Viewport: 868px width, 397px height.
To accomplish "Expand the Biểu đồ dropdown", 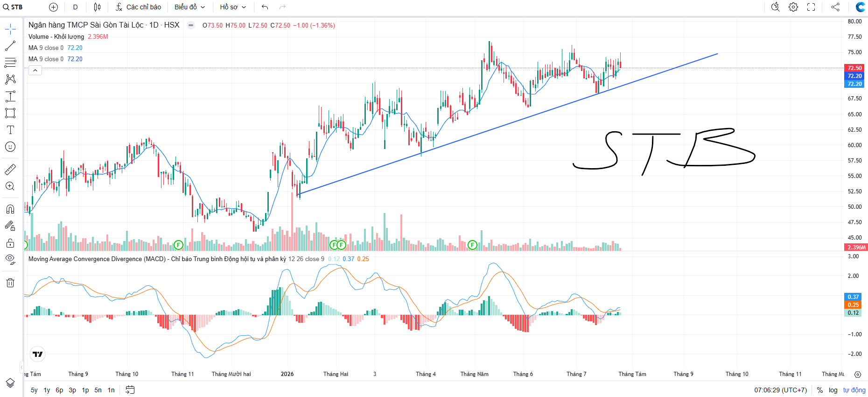I will pyautogui.click(x=190, y=7).
